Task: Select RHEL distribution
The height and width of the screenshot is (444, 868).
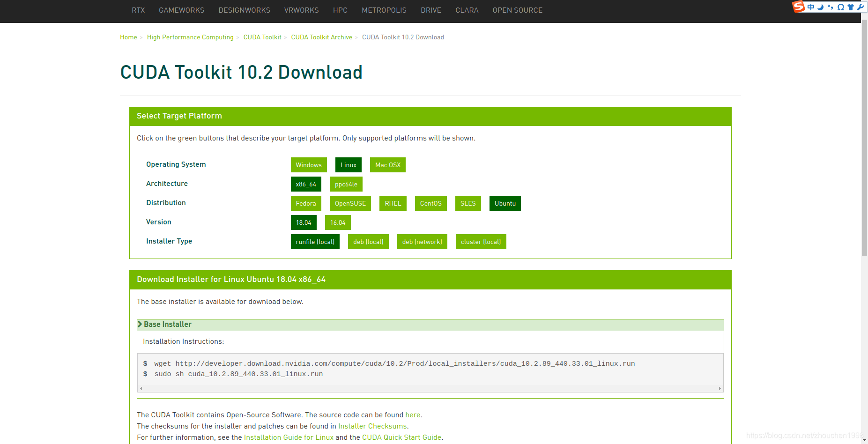Action: pos(393,203)
